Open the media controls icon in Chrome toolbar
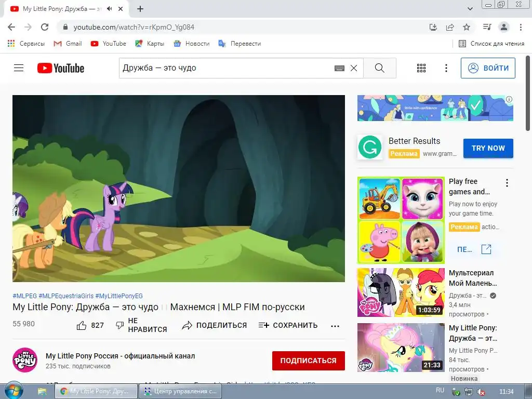The width and height of the screenshot is (532, 399). [487, 27]
